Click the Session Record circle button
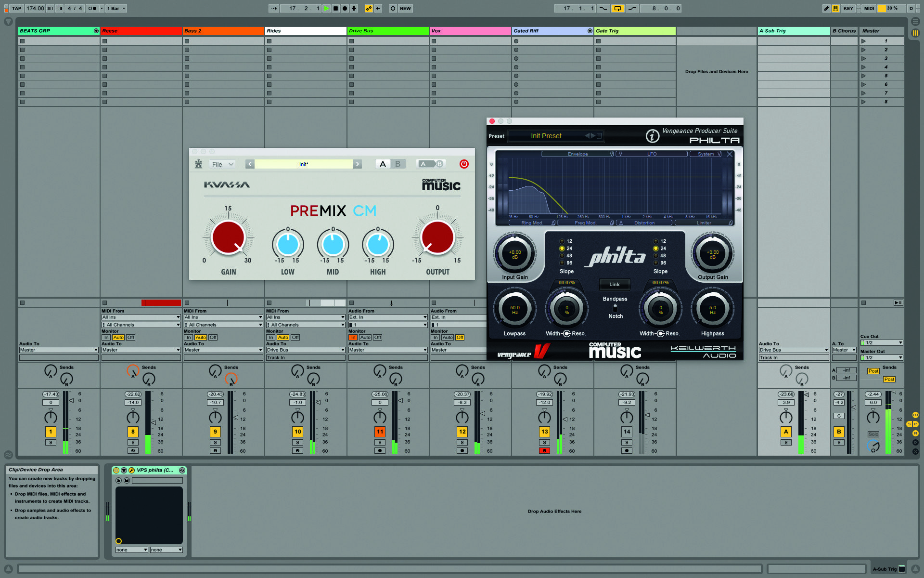 tap(393, 8)
